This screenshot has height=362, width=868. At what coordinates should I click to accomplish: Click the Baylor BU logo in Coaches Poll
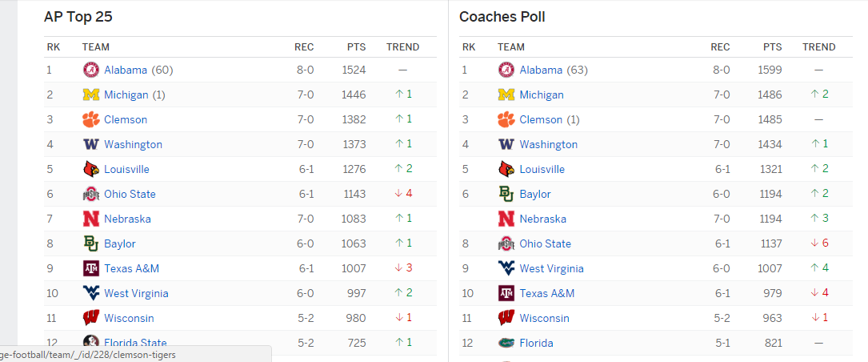pyautogui.click(x=506, y=194)
